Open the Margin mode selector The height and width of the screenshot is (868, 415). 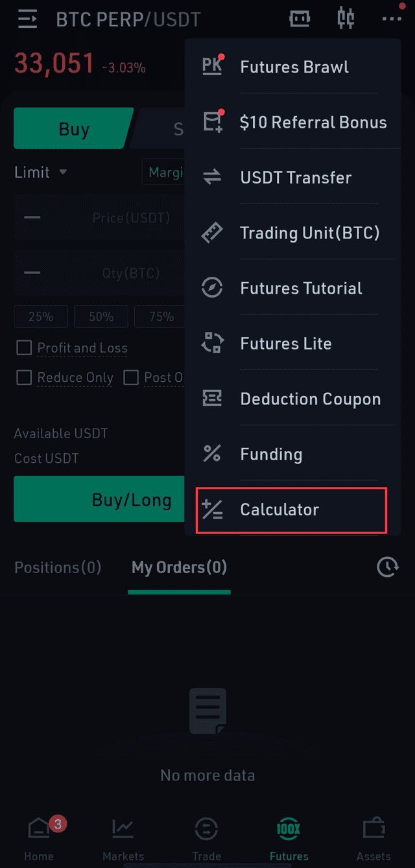click(x=164, y=172)
